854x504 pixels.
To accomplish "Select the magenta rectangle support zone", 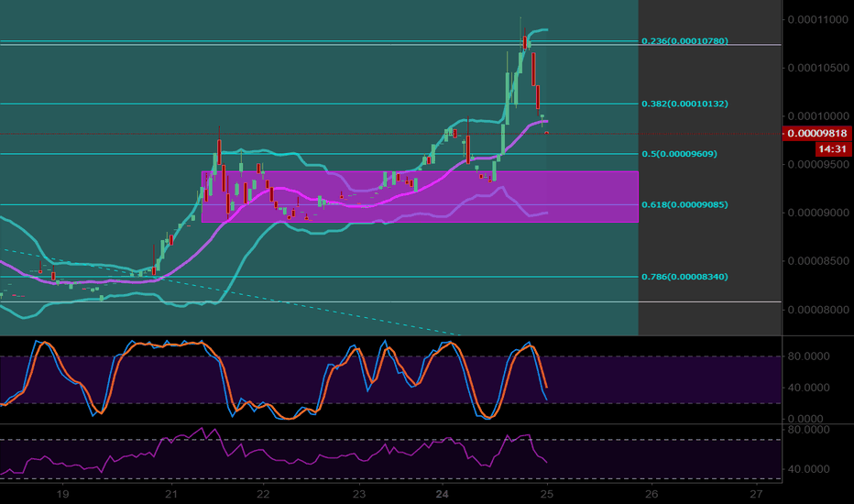I will 420,197.
